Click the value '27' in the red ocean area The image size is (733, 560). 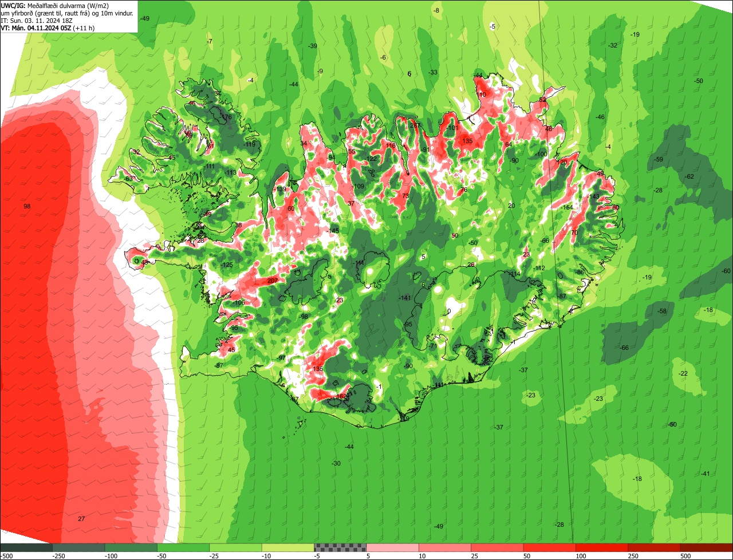[x=81, y=519]
